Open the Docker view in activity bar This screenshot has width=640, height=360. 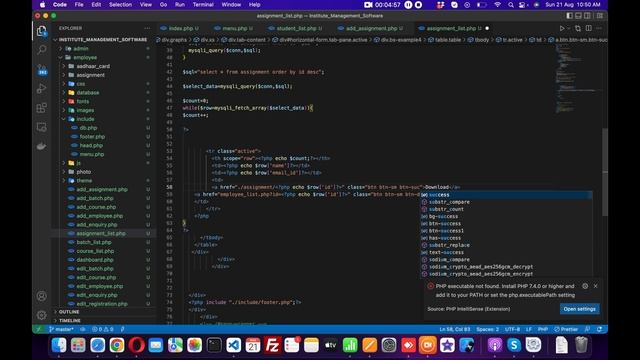click(42, 146)
